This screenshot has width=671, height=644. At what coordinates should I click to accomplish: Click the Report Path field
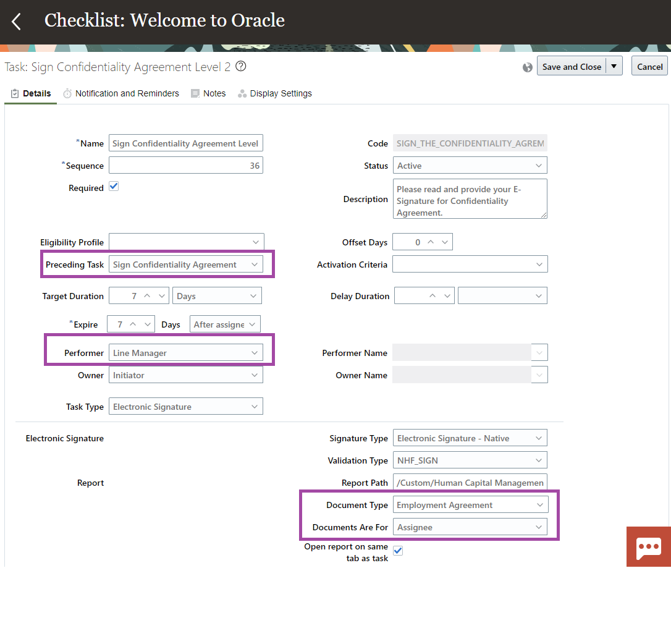(470, 483)
